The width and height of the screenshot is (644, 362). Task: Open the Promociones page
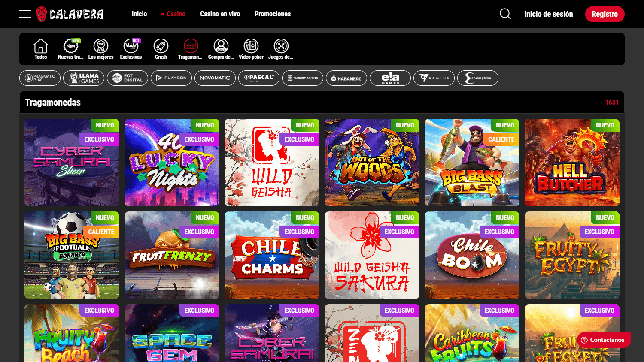[x=273, y=14]
